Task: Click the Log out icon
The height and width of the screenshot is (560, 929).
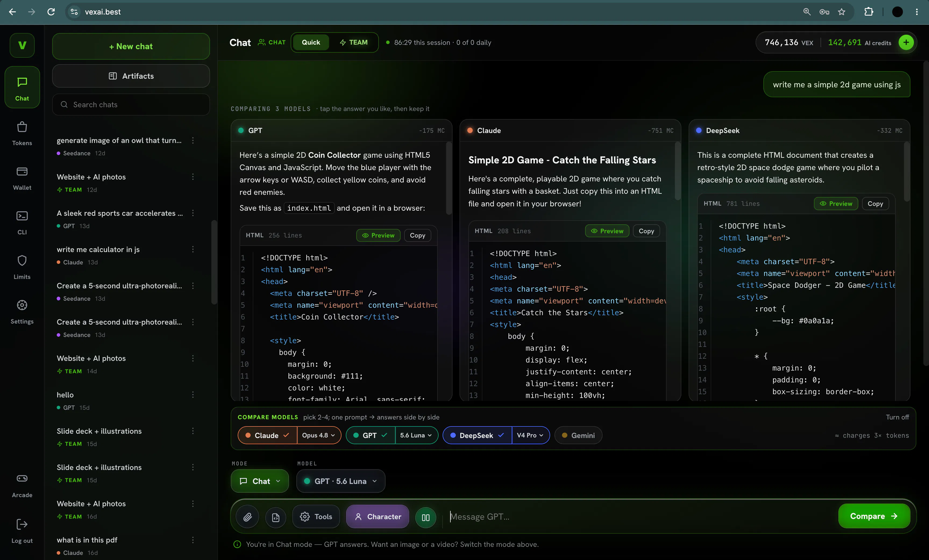Action: tap(22, 524)
